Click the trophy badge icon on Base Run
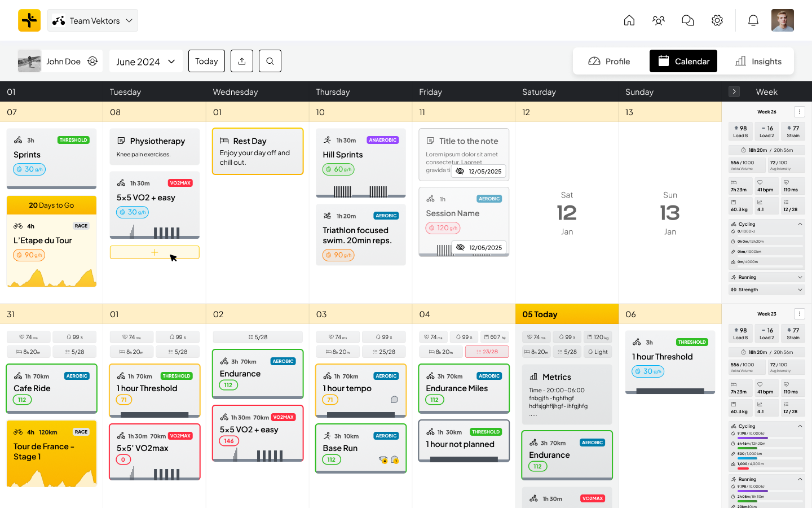Viewport: 812px width, 508px height. (383, 459)
